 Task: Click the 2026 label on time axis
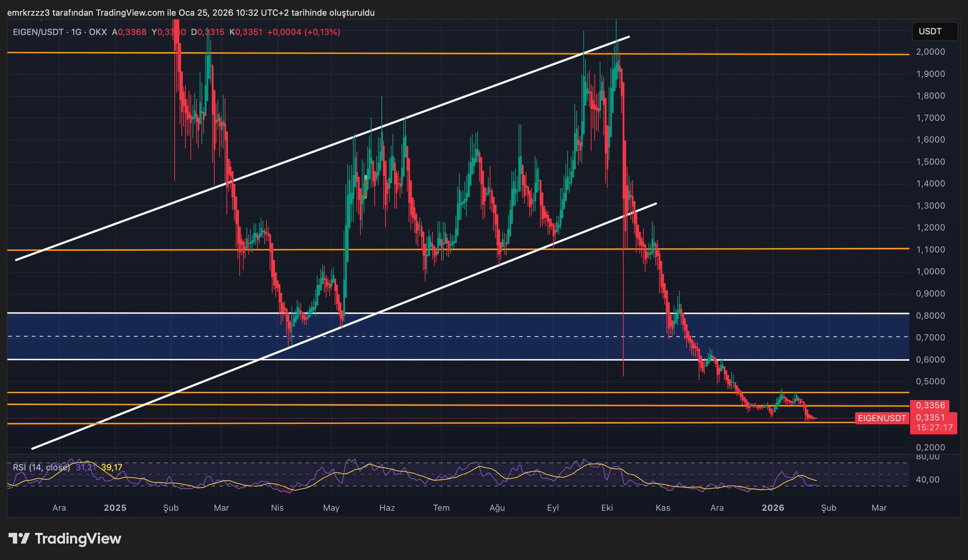[773, 508]
